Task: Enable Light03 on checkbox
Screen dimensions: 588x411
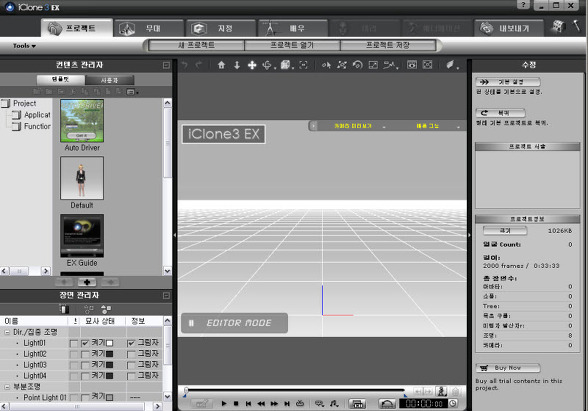Action: [85, 365]
